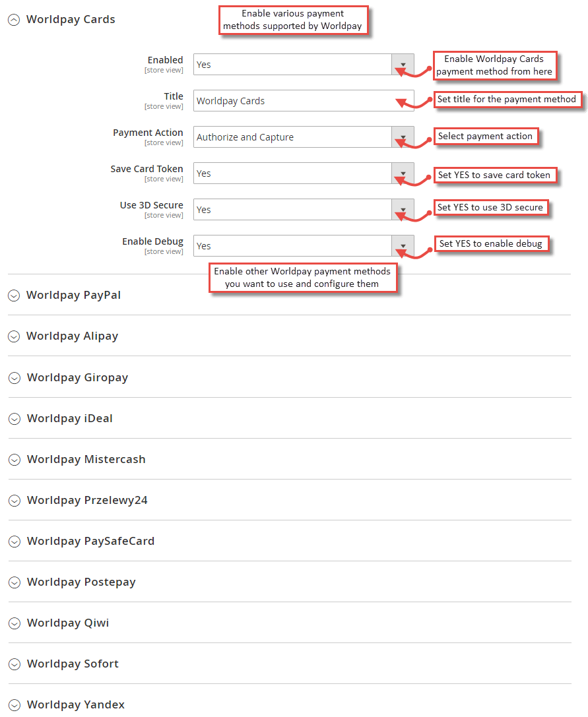Click the Worldpay Qiwi section heading
The image size is (588, 717).
coord(68,623)
